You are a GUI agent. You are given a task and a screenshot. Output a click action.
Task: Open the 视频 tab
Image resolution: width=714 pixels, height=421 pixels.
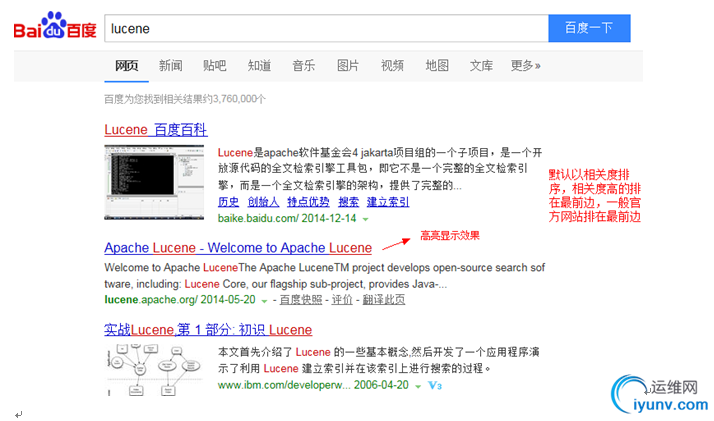[x=393, y=66]
